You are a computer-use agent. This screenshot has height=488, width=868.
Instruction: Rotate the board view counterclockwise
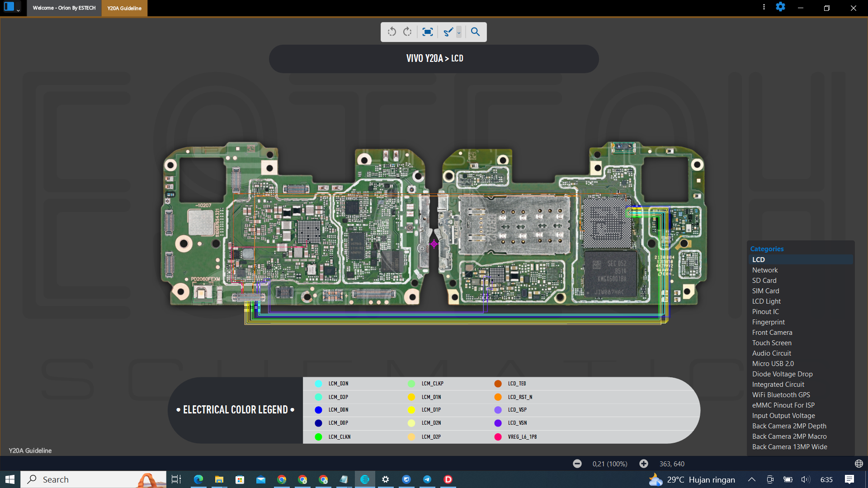[x=392, y=32]
